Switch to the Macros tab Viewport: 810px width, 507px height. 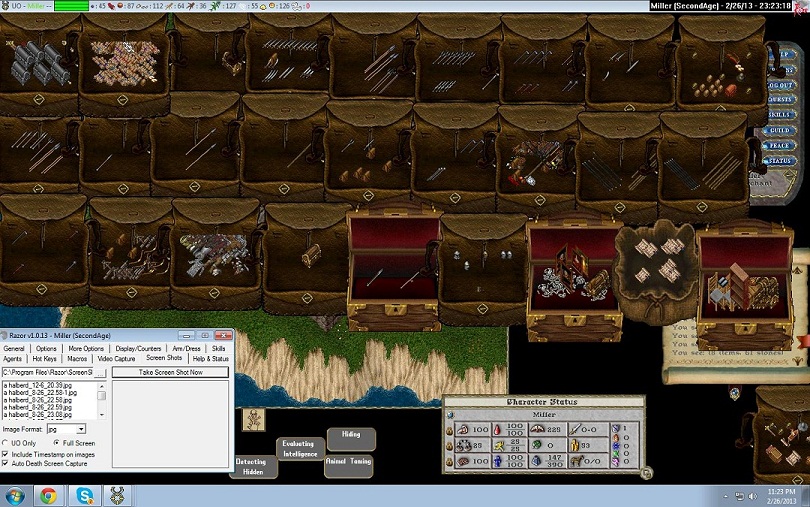click(x=76, y=358)
